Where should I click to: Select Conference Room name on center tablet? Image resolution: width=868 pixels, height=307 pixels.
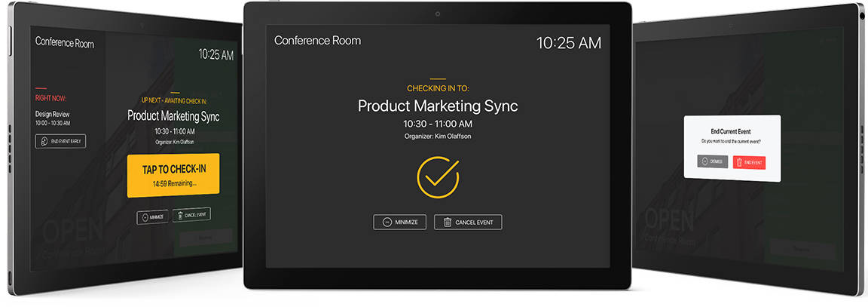pos(317,40)
